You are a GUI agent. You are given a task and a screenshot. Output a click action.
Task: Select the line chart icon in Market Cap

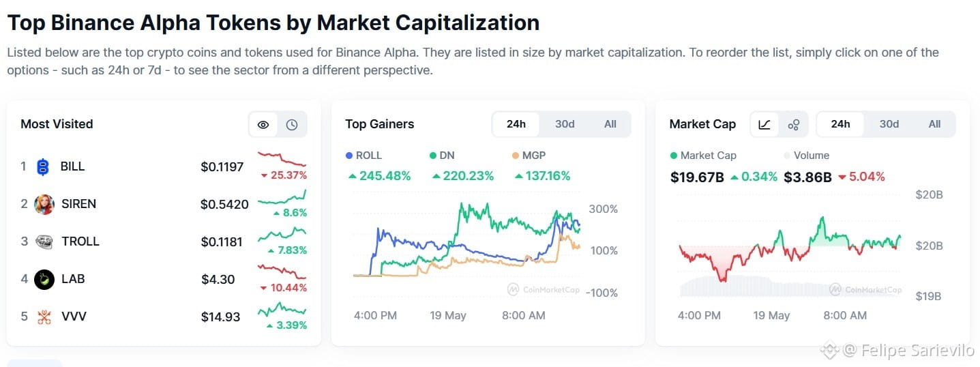tap(764, 124)
